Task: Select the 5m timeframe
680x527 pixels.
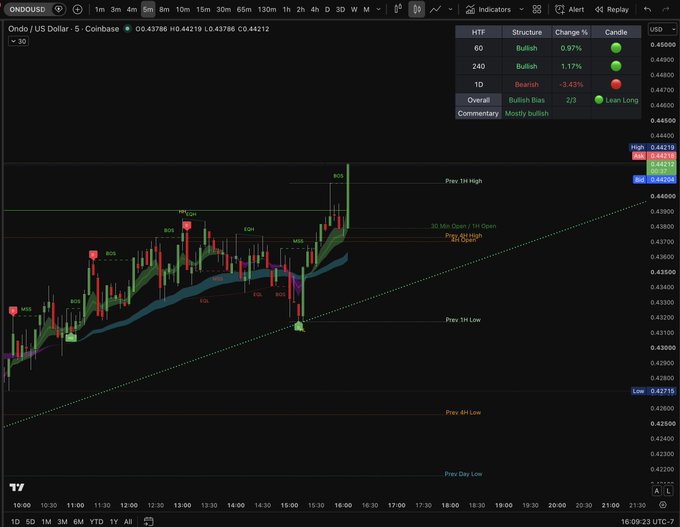Action: pyautogui.click(x=148, y=9)
